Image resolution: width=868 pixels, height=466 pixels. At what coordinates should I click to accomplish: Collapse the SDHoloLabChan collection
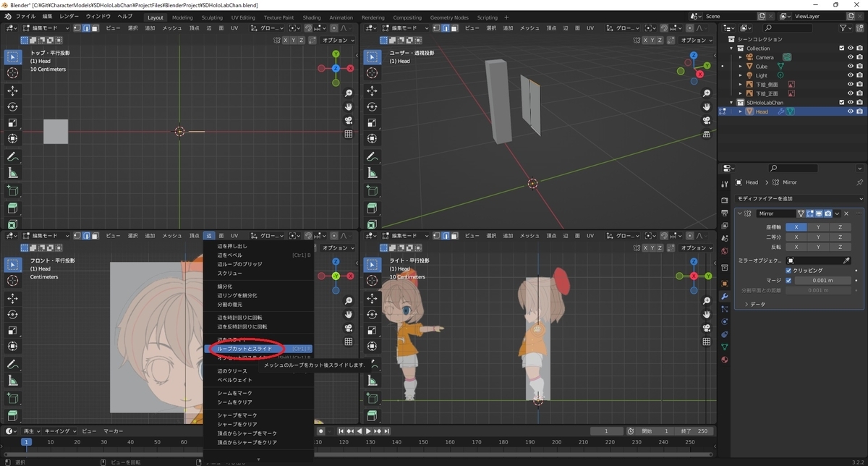click(731, 103)
